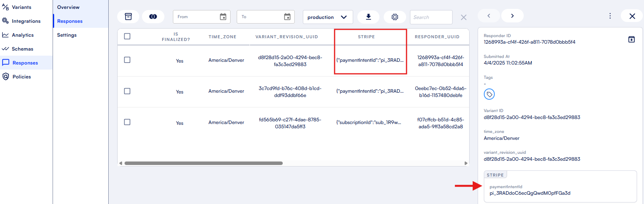Screen dimensions: 644x204
Task: Toggle the select-all header checkbox
Action: pos(127,36)
